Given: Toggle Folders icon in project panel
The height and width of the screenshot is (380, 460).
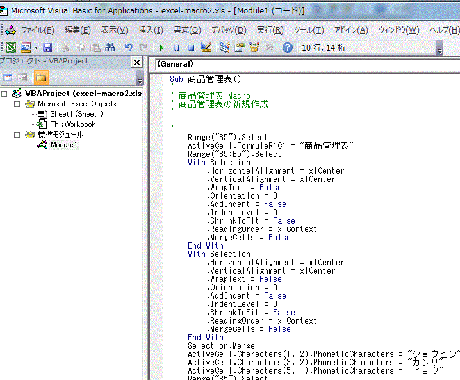Looking at the screenshot, I should (x=41, y=78).
